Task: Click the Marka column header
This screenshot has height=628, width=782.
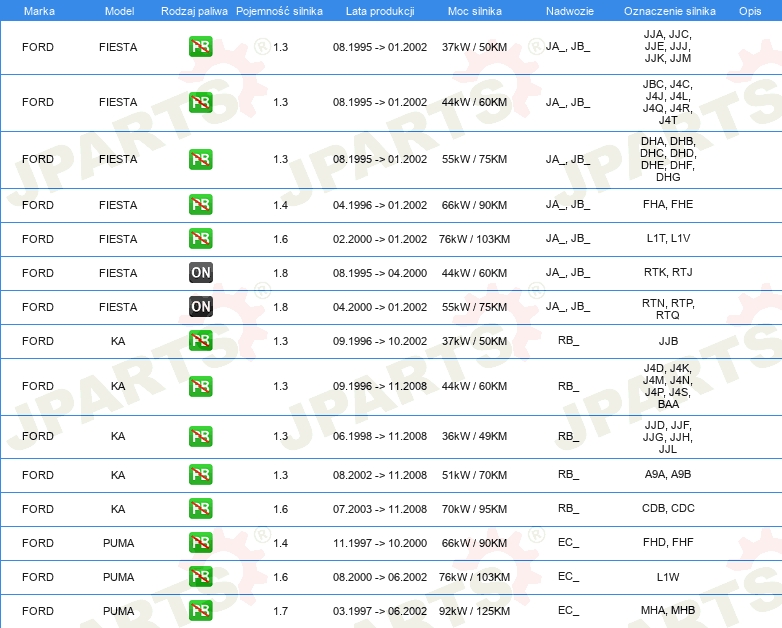Action: 39,11
